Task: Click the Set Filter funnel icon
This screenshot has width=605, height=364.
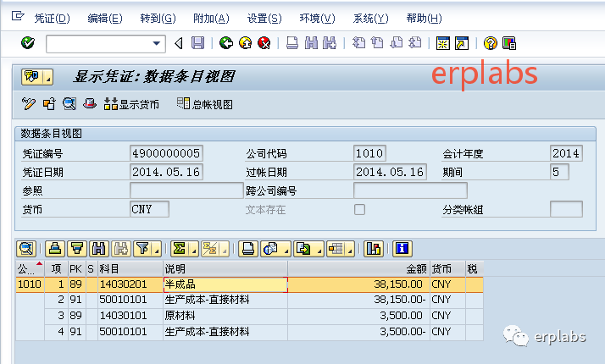Action: click(x=142, y=249)
